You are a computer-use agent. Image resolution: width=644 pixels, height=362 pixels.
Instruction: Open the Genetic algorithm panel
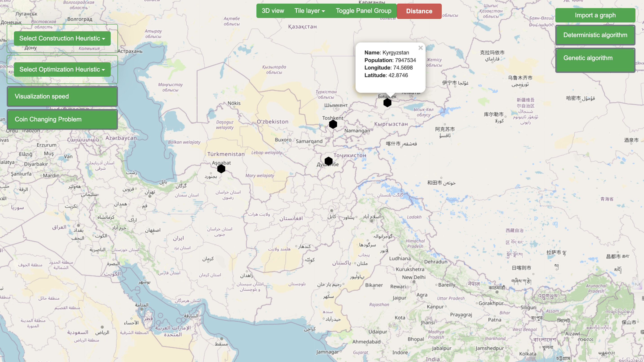(x=595, y=60)
